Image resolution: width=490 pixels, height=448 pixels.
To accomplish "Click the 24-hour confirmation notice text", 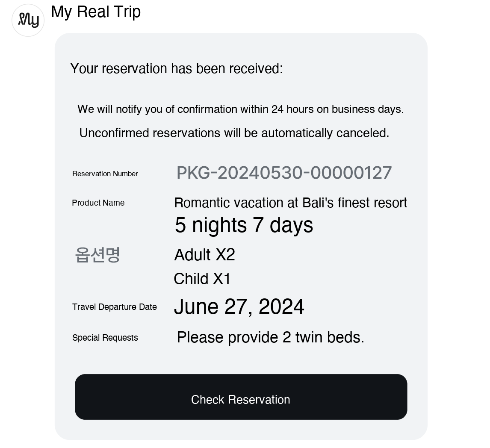I will (x=240, y=109).
